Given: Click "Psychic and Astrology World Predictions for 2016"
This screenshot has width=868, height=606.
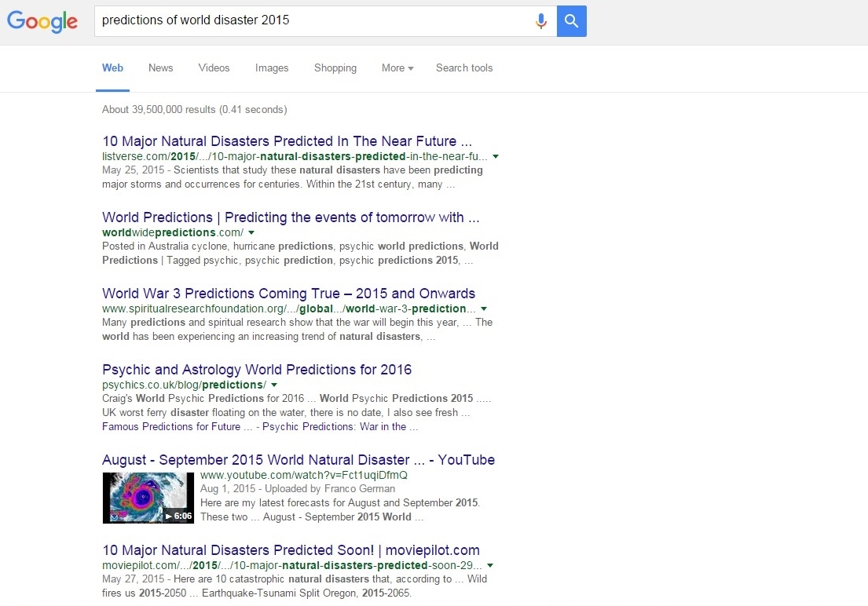Looking at the screenshot, I should tap(257, 370).
